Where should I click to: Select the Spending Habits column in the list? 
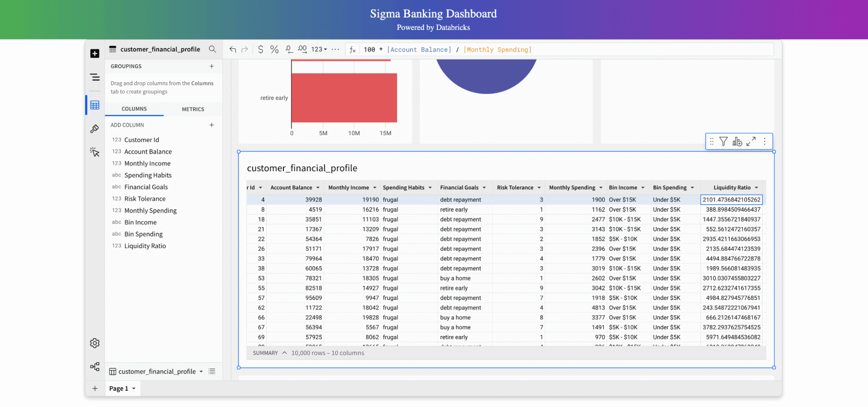coord(148,175)
